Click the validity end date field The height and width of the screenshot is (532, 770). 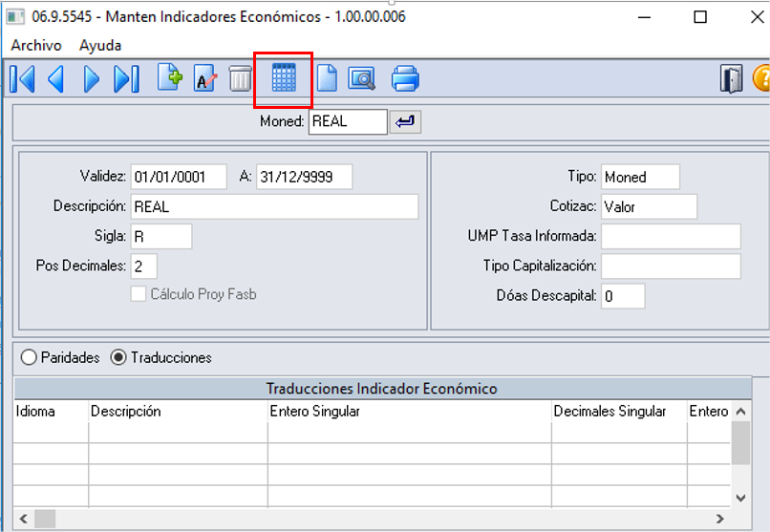(x=304, y=177)
